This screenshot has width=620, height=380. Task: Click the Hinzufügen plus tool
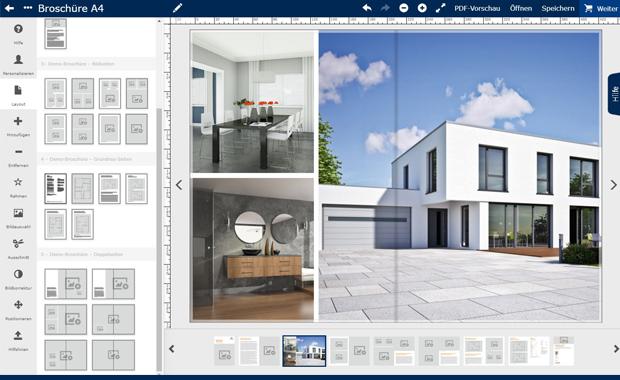point(18,126)
